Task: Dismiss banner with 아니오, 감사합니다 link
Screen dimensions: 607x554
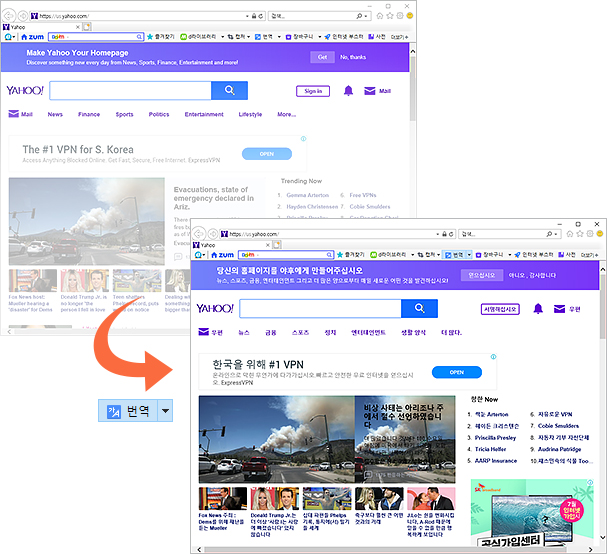Action: pyautogui.click(x=532, y=275)
